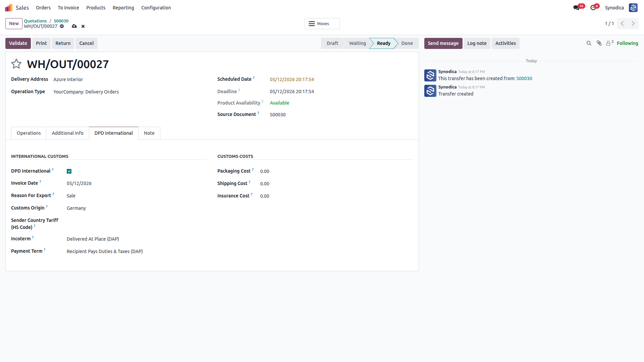Edit the Scheduled Date field
Screen dimensions: 644x362
pos(341,79)
